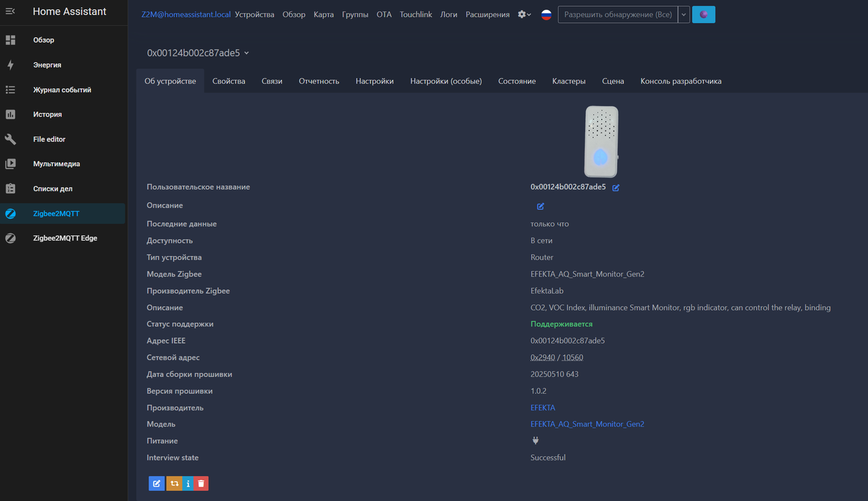Image resolution: width=868 pixels, height=501 pixels.
Task: Open the Логи menu item
Action: 449,14
